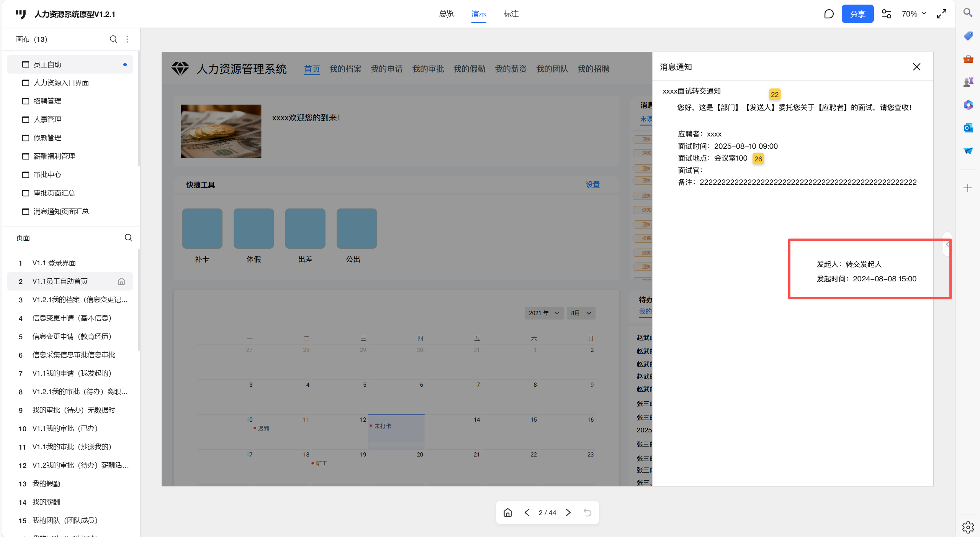Click the display settings sliders icon

tap(886, 14)
